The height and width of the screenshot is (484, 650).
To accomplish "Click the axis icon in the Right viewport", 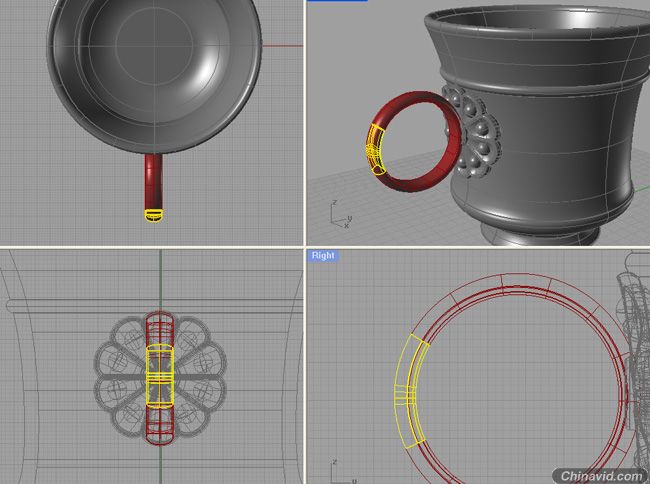I will click(x=342, y=472).
